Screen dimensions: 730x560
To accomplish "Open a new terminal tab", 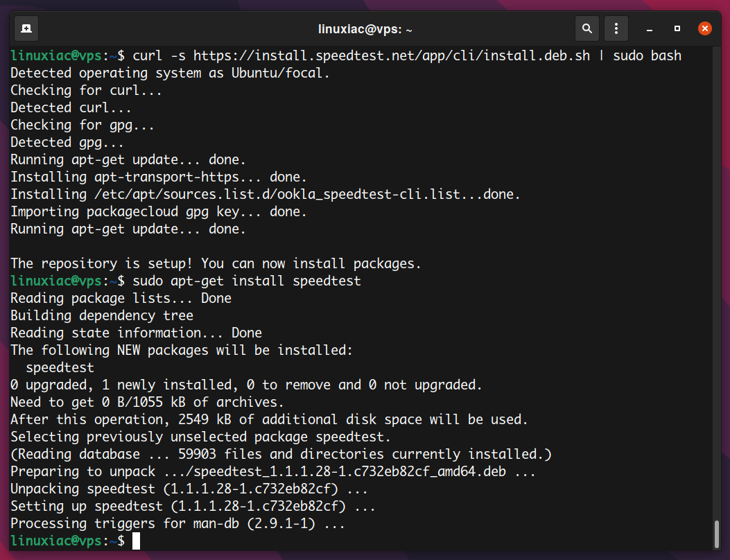I will [x=26, y=29].
